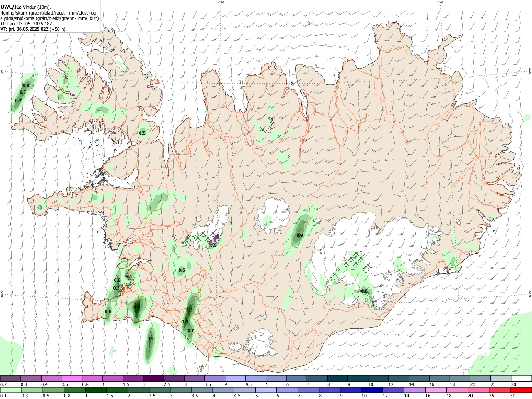Click the 'rigning/skúrir (grænt/blátt/rautt - mm/1klst) og' line
The height and width of the screenshot is (399, 532).
coord(48,13)
